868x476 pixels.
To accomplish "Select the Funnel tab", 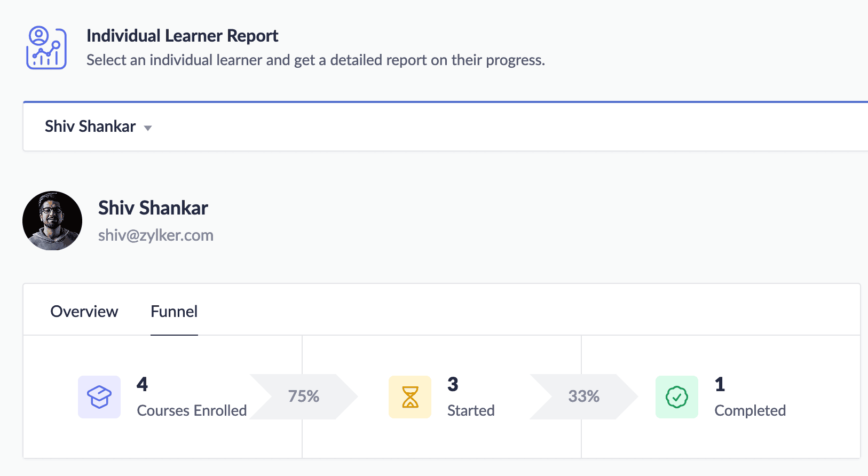I will point(174,312).
